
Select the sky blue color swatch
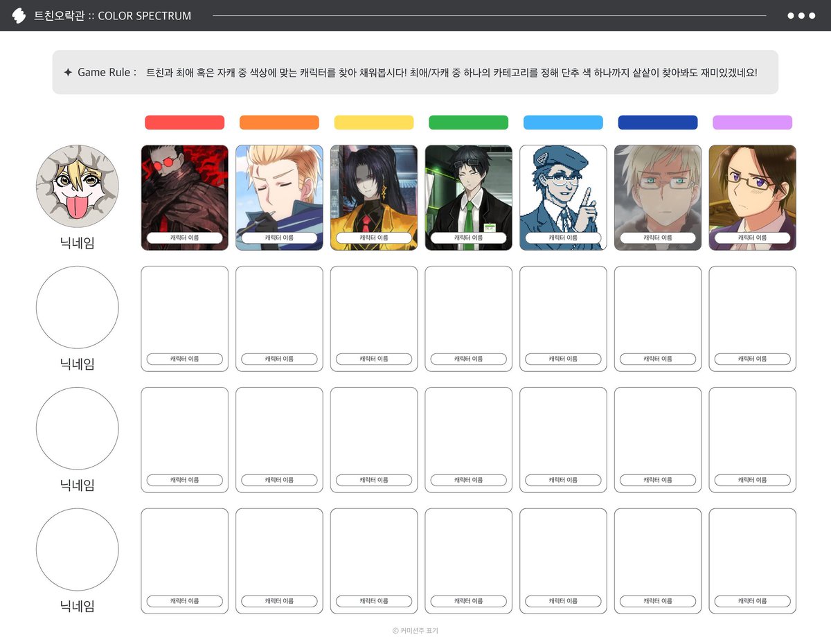point(563,123)
